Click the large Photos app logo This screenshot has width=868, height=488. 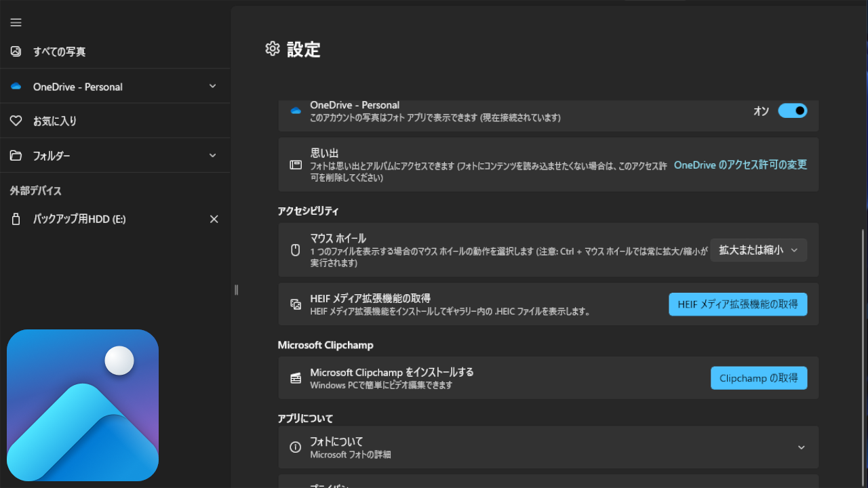click(83, 405)
